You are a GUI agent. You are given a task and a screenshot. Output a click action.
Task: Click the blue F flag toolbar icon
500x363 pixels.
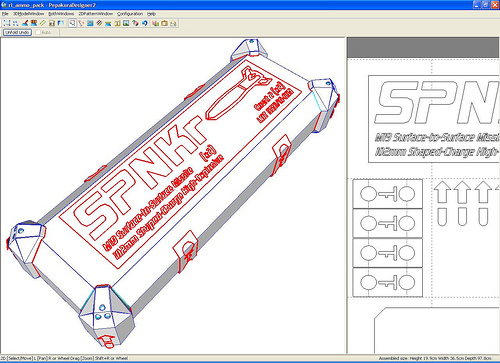pos(61,23)
